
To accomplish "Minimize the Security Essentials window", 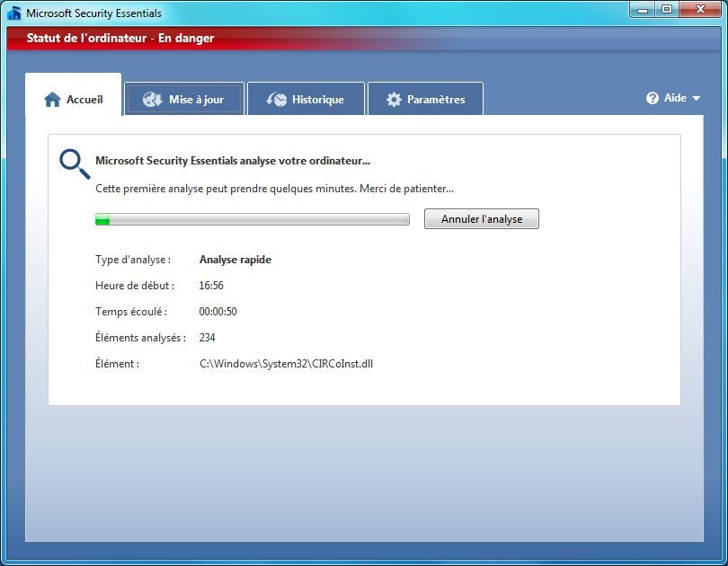I will [x=643, y=10].
